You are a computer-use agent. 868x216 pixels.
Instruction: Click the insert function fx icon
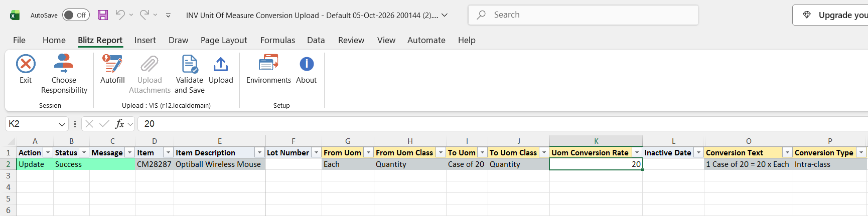[x=119, y=124]
